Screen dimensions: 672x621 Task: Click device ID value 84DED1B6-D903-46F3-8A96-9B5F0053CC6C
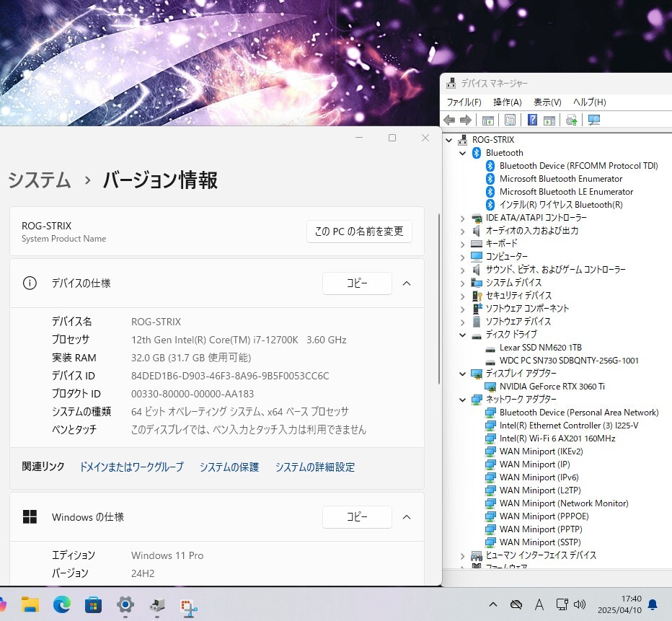click(x=230, y=376)
